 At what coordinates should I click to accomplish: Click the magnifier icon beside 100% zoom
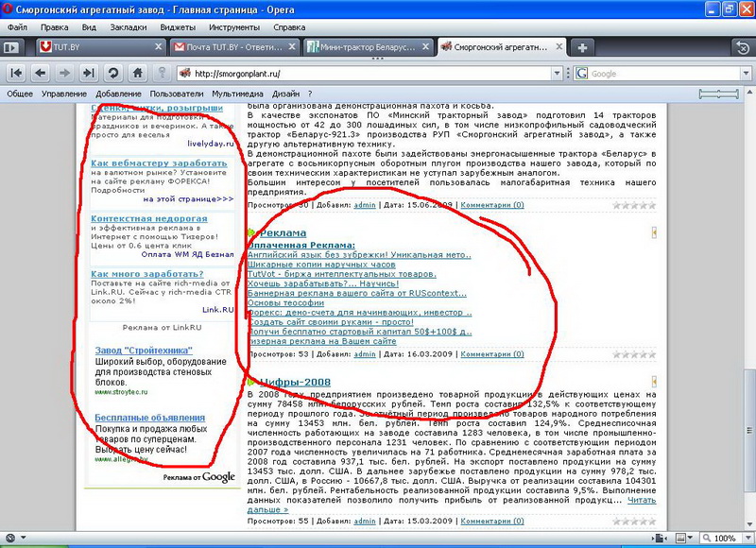click(x=707, y=538)
